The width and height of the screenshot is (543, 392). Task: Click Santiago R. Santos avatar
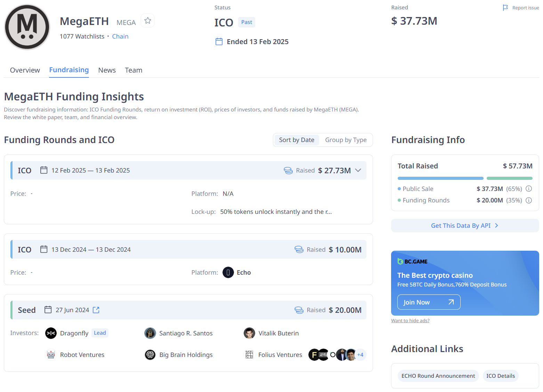pyautogui.click(x=150, y=333)
